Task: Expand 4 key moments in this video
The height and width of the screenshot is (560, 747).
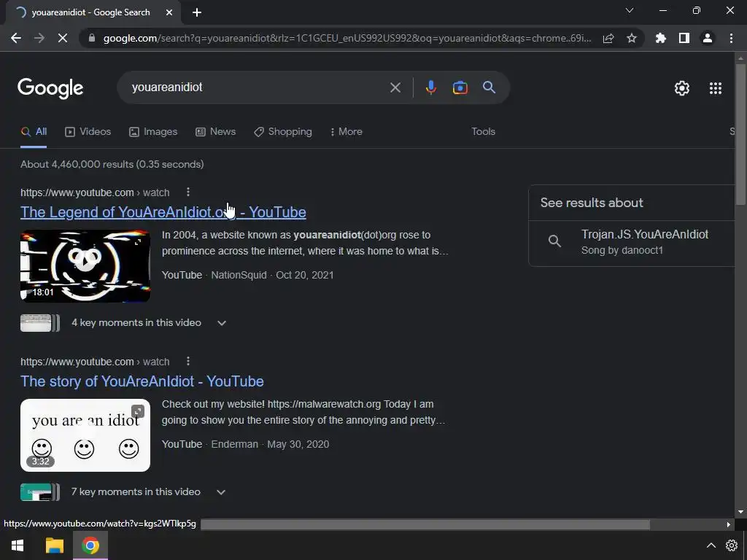Action: (x=123, y=323)
